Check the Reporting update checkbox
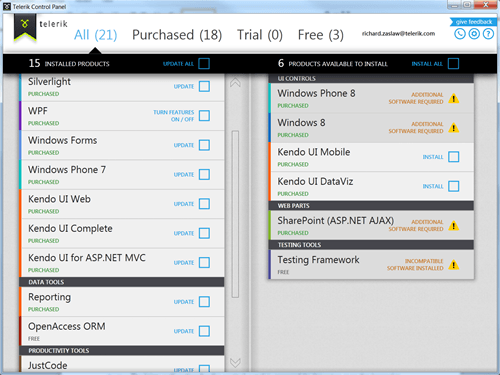Screen dimensions: 500x375 click(x=204, y=302)
